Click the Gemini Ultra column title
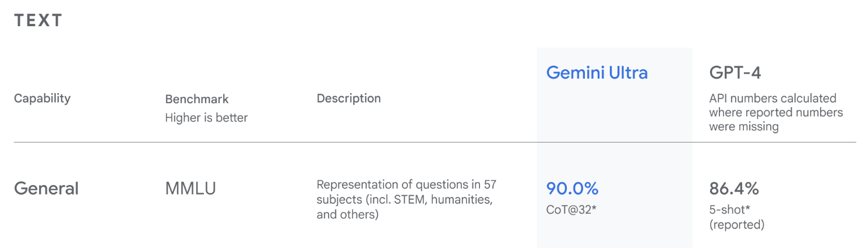Screen dimensions: 868x248 coord(597,73)
